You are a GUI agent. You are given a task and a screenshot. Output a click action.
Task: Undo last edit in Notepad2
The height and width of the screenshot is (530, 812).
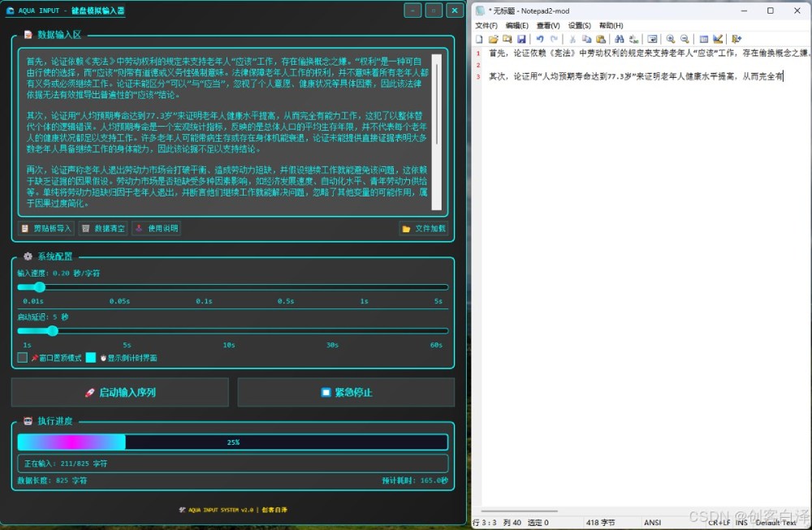(x=540, y=39)
